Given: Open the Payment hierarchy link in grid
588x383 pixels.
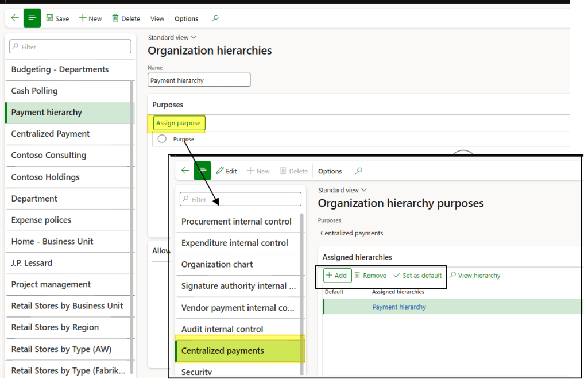Looking at the screenshot, I should click(x=399, y=307).
